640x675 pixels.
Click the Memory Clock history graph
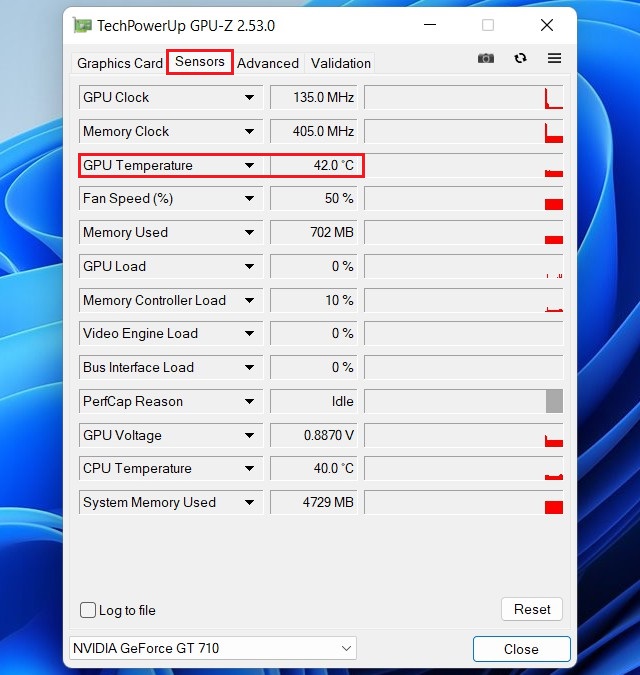(464, 131)
